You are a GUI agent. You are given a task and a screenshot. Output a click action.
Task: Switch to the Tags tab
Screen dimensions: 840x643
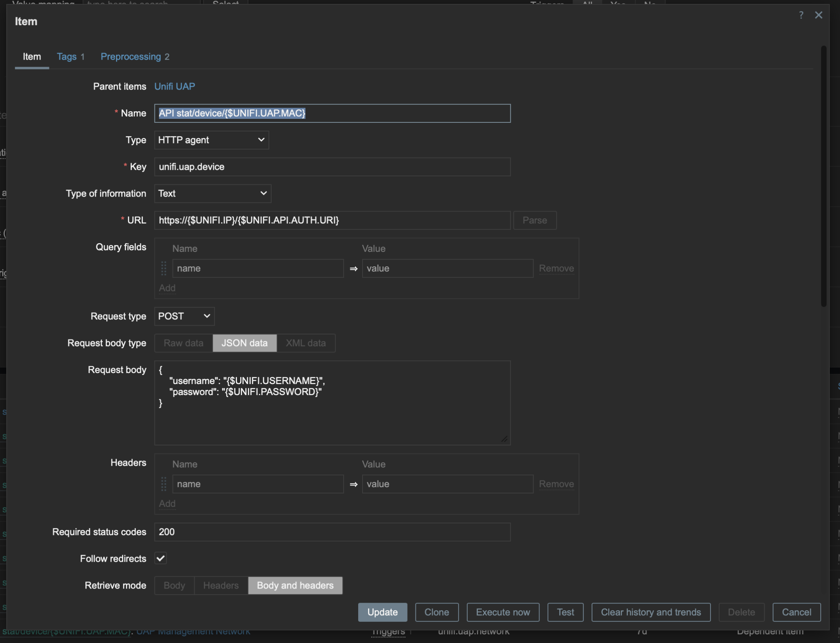[x=71, y=57]
